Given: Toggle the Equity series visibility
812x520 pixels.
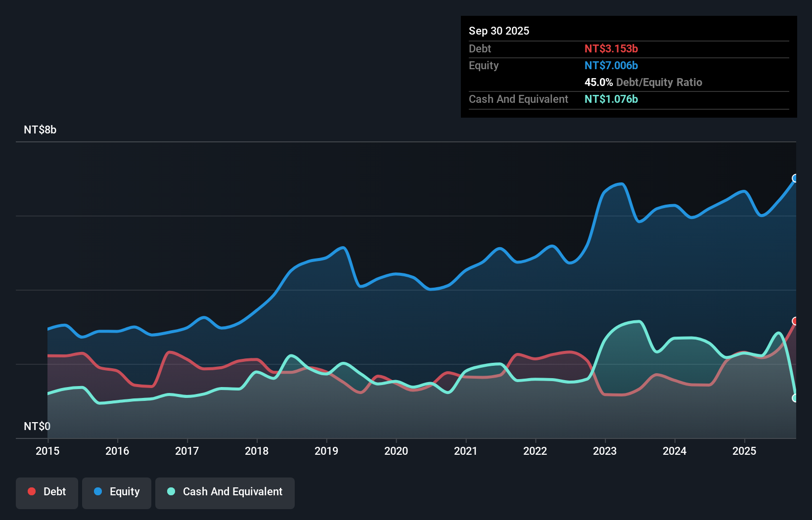Looking at the screenshot, I should pyautogui.click(x=116, y=491).
